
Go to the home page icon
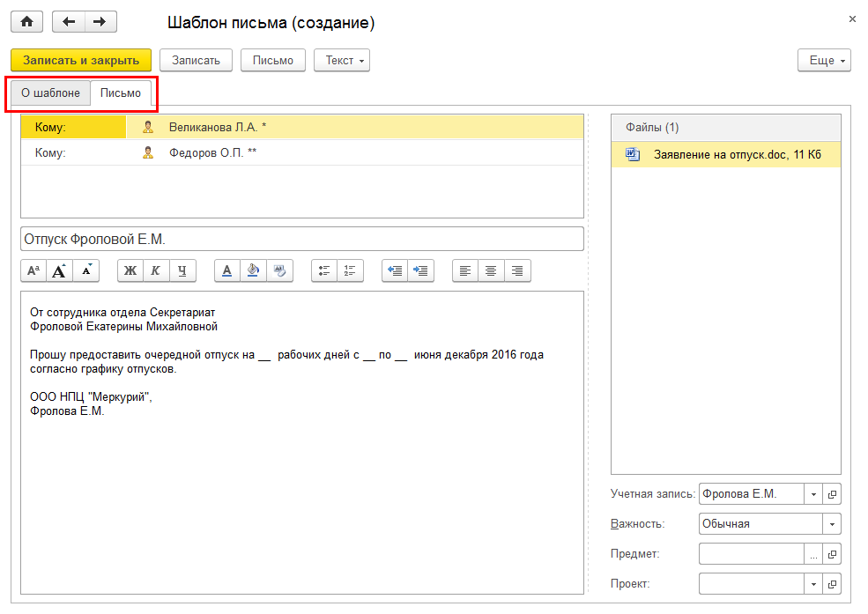tap(26, 22)
